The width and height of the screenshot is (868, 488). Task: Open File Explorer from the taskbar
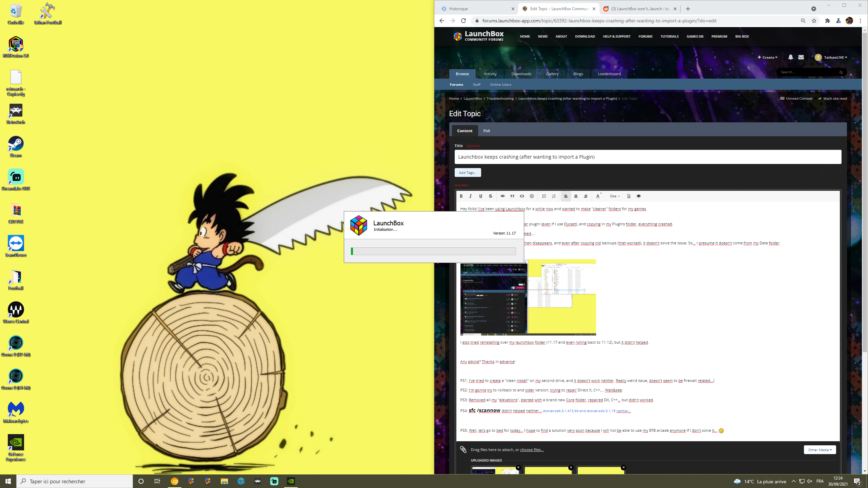coord(224,481)
